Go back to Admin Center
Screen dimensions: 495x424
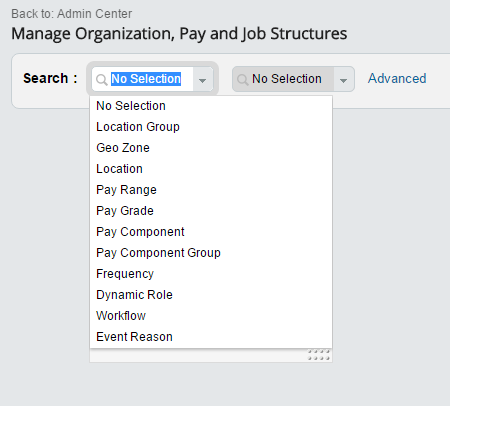[x=72, y=14]
